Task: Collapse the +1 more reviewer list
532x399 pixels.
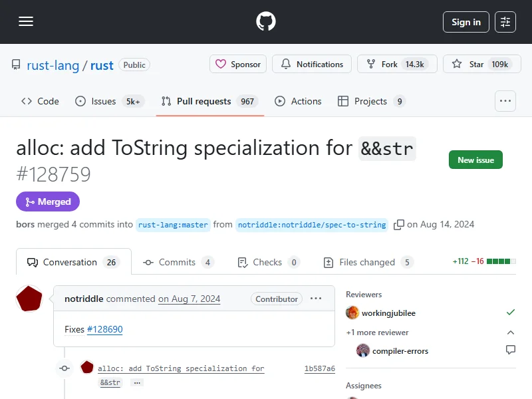Action: click(511, 332)
